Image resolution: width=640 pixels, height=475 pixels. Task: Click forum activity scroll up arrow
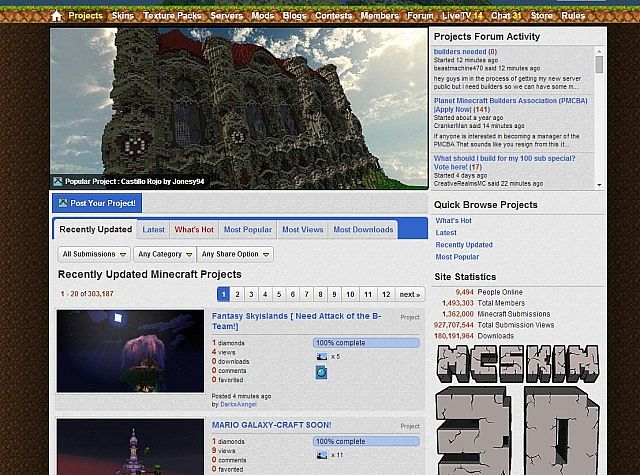point(599,51)
